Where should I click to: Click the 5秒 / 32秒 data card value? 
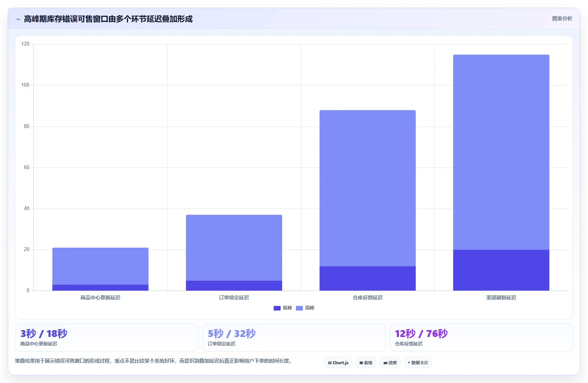232,334
